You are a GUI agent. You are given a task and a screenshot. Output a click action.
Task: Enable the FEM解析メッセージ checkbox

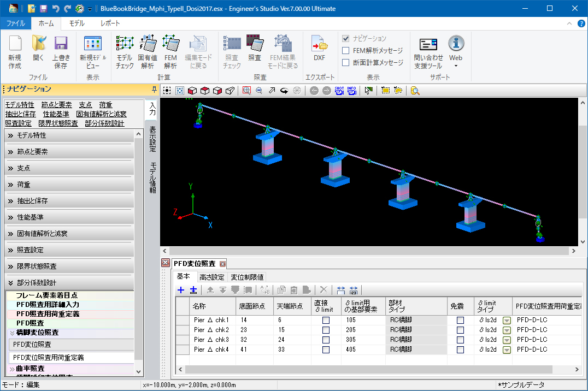[345, 51]
